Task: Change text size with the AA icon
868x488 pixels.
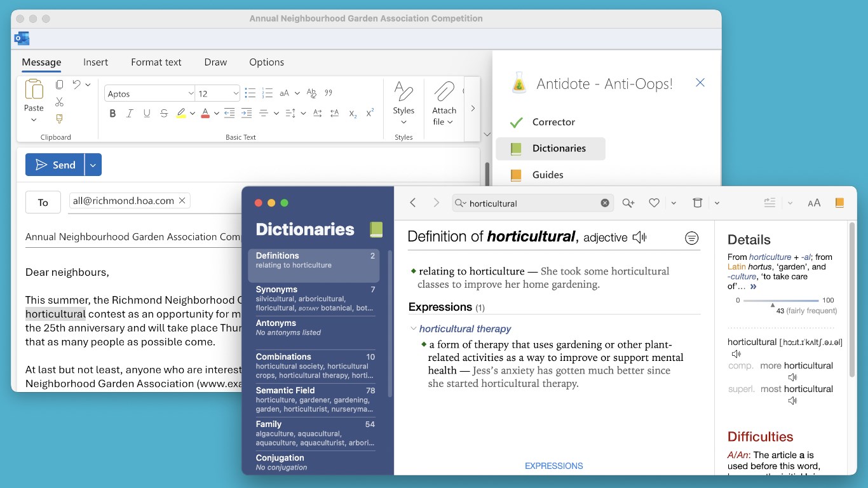Action: [x=814, y=203]
